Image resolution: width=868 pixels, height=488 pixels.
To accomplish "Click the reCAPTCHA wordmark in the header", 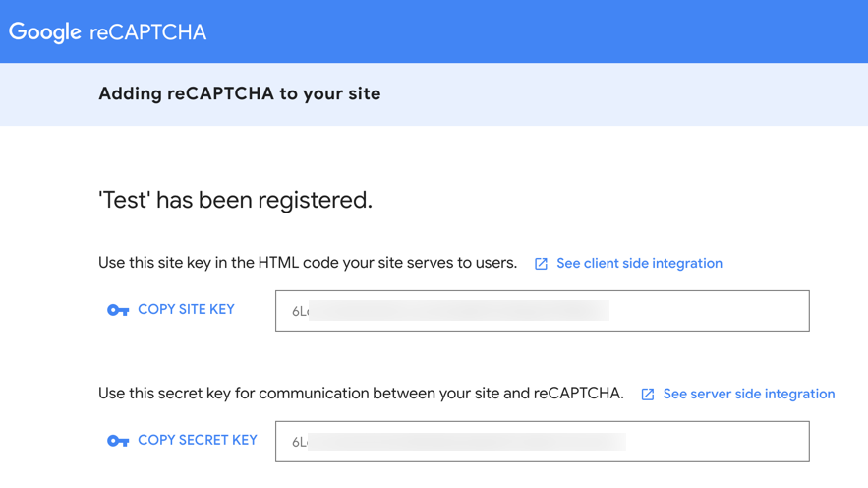I will [x=147, y=32].
